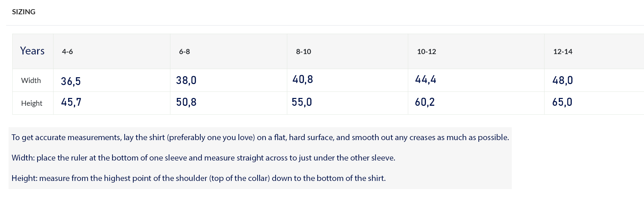Screen dimensions: 644x201
Task: Click the 12-14 years column header
Action: click(x=563, y=52)
